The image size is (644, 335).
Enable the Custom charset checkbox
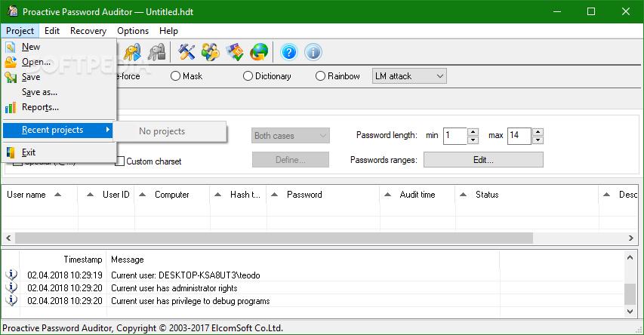tap(119, 161)
